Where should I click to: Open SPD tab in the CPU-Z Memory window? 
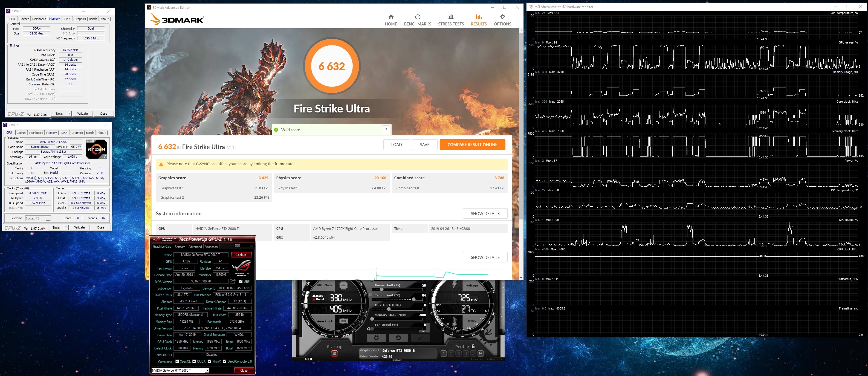[x=67, y=19]
